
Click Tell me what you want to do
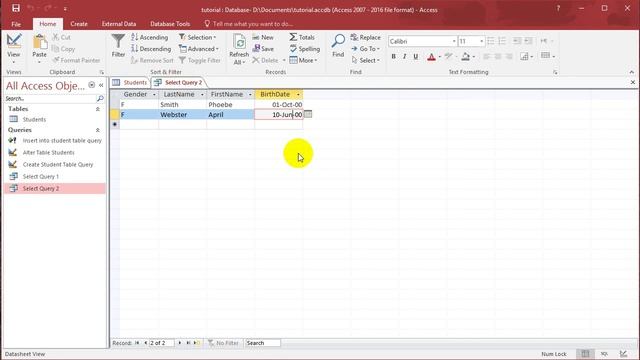(x=249, y=24)
